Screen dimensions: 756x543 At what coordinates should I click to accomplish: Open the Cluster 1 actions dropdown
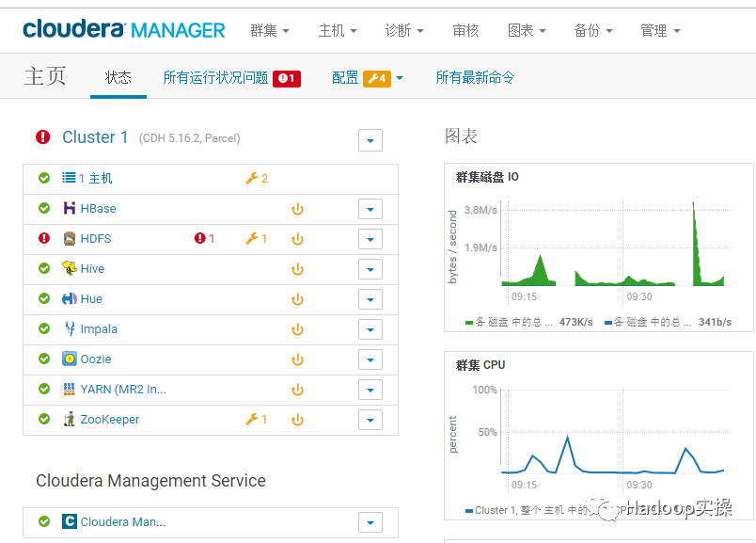click(x=370, y=140)
